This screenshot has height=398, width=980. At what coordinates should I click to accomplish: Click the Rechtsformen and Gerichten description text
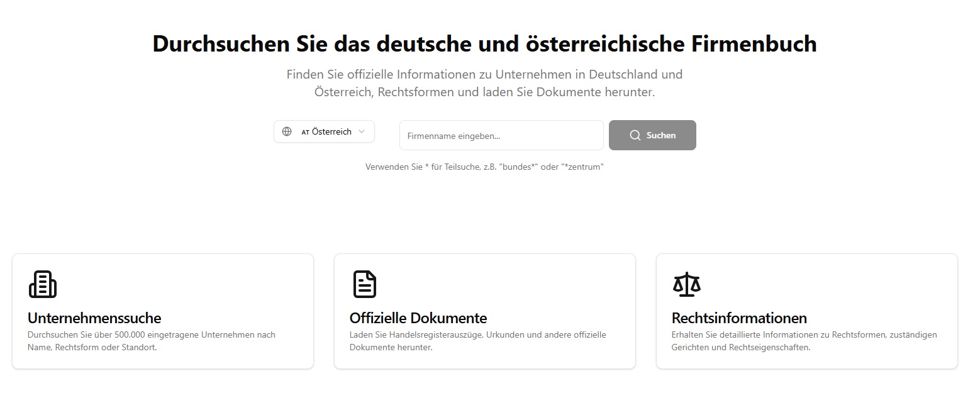click(804, 341)
